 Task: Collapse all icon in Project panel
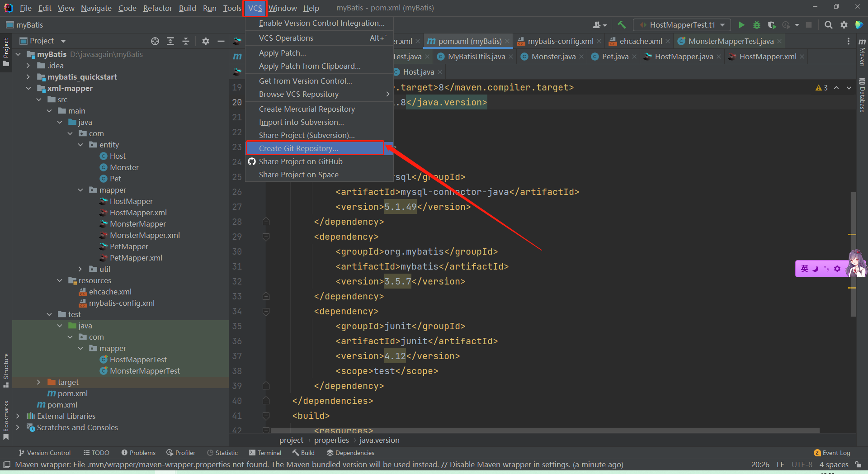tap(186, 41)
